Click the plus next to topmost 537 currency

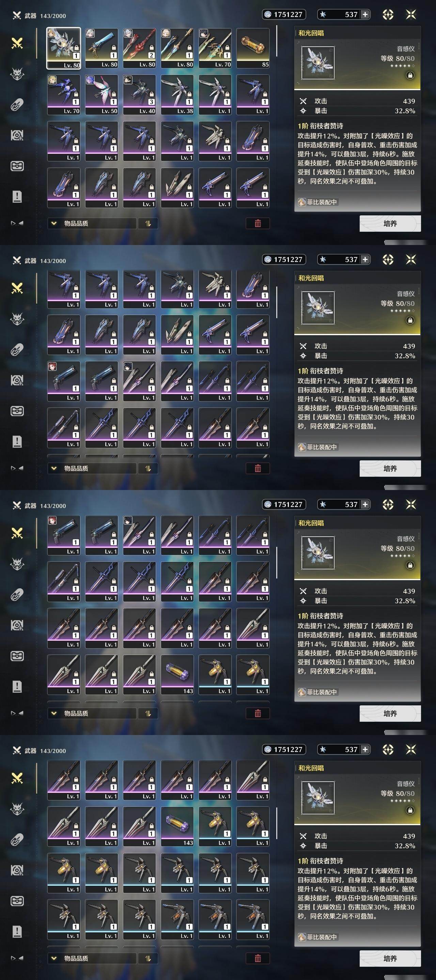365,14
